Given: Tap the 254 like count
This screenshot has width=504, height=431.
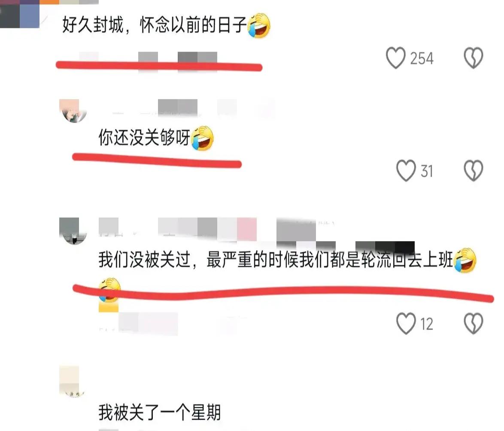Looking at the screenshot, I should coord(422,58).
